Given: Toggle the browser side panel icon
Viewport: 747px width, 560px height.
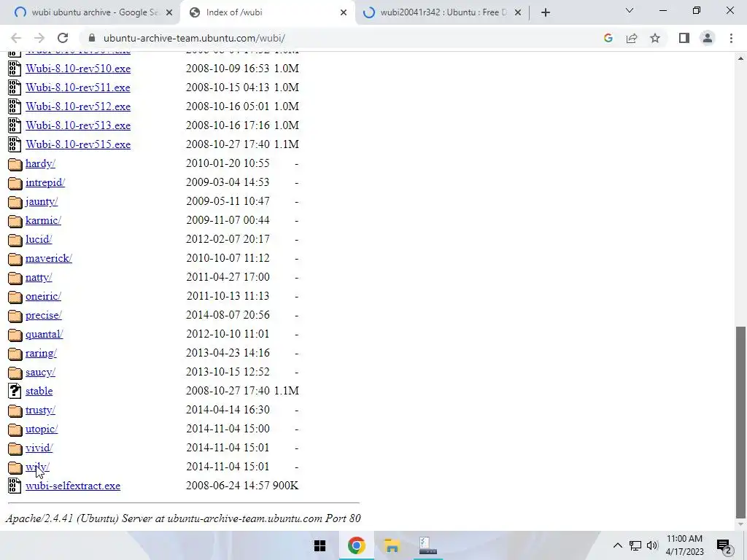Looking at the screenshot, I should [684, 38].
